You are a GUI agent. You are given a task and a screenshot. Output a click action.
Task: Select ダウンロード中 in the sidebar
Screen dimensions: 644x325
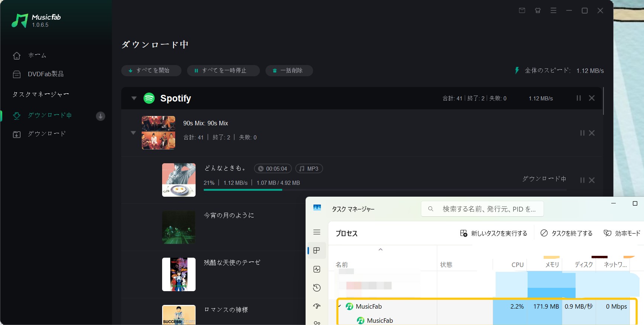(42, 115)
